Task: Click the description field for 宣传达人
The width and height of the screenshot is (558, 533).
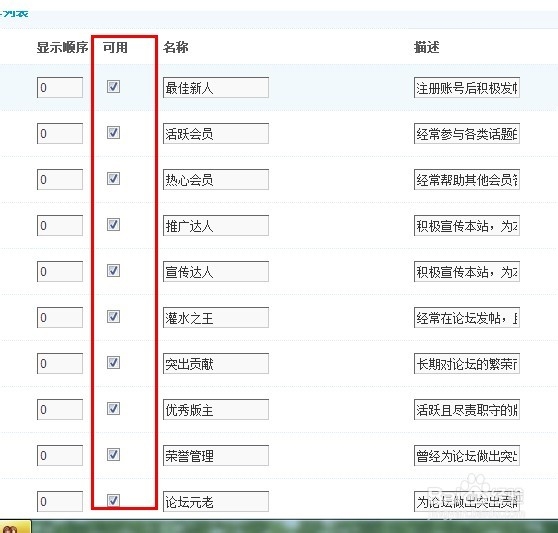Action: [467, 271]
